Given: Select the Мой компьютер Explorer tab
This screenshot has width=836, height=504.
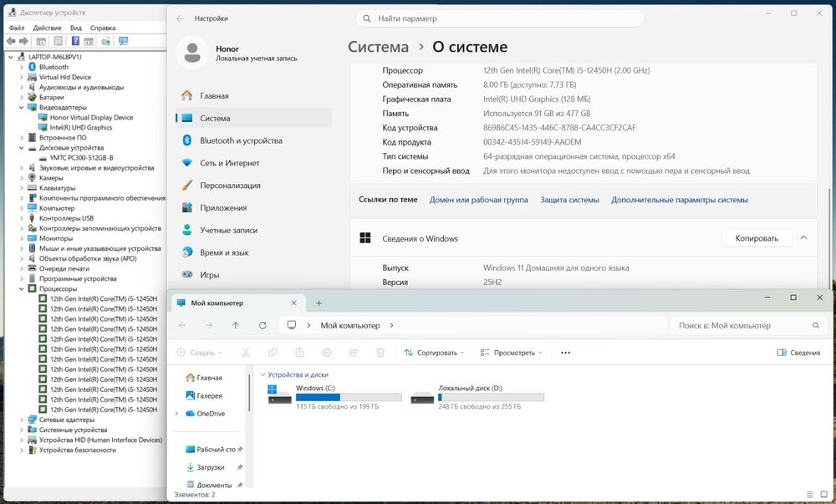Looking at the screenshot, I should point(238,303).
